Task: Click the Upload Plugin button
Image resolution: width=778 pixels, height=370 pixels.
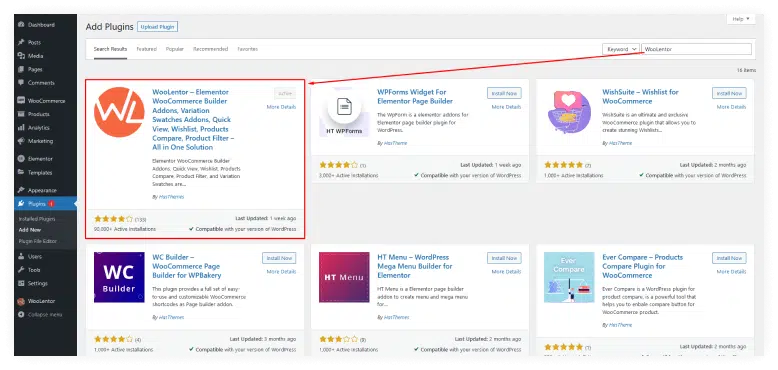Action: click(x=157, y=27)
